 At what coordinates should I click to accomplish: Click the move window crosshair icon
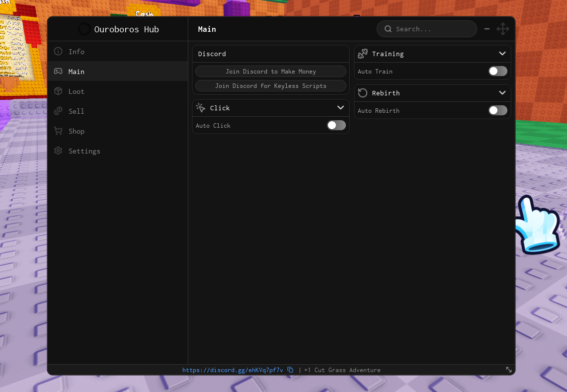point(502,29)
